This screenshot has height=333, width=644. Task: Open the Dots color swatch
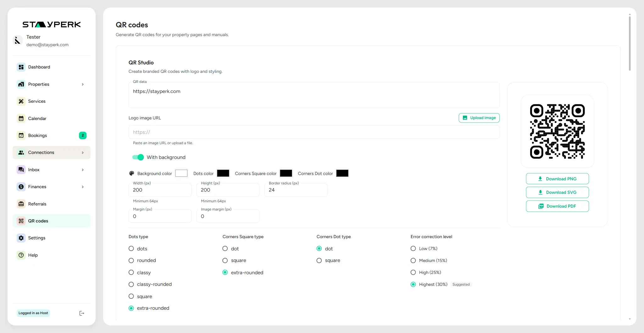coord(223,173)
